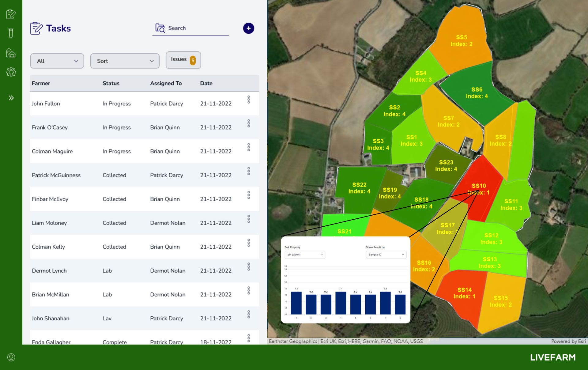Open three-dot menu for Liam Moloney
The image size is (588, 370).
(248, 219)
